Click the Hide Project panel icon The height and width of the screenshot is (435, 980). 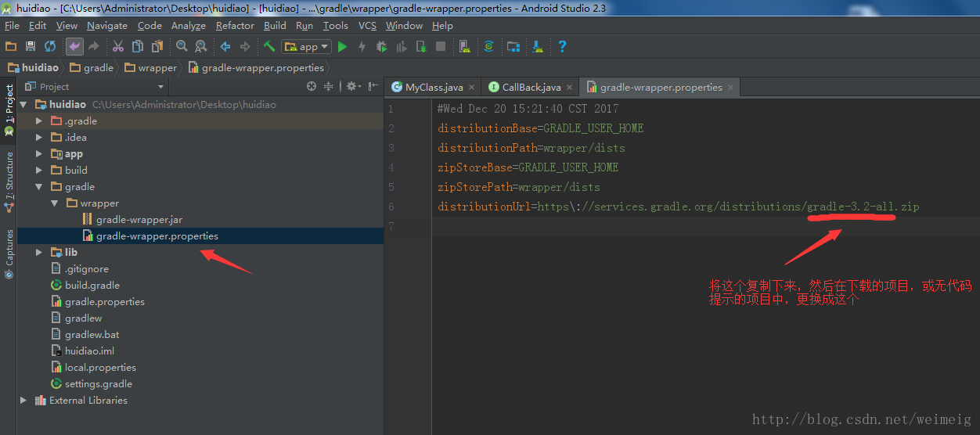click(x=373, y=86)
